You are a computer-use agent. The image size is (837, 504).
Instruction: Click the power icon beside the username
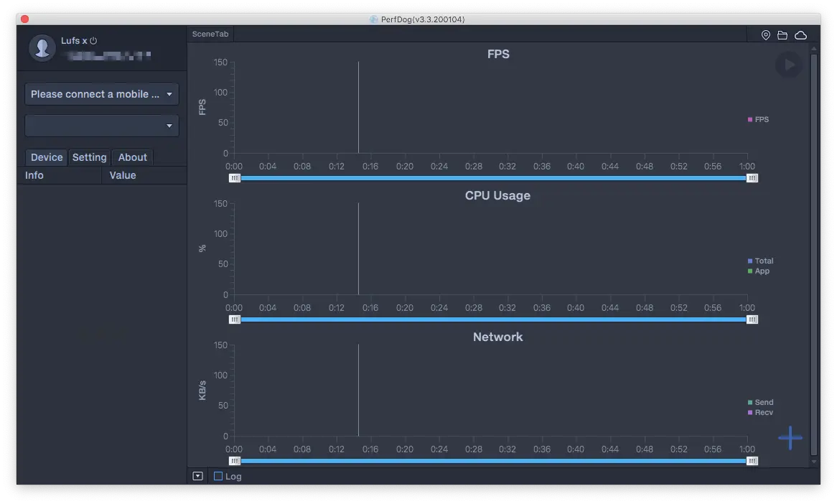click(x=93, y=41)
